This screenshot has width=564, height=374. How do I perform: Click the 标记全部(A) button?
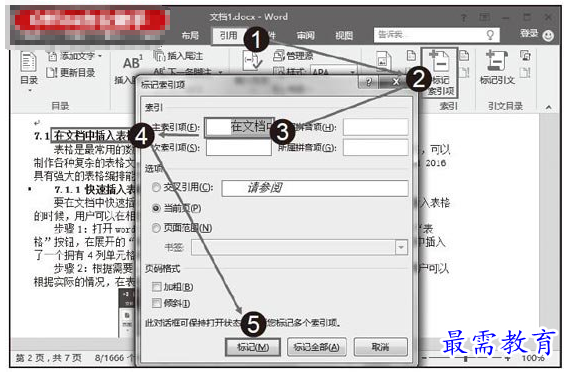317,347
